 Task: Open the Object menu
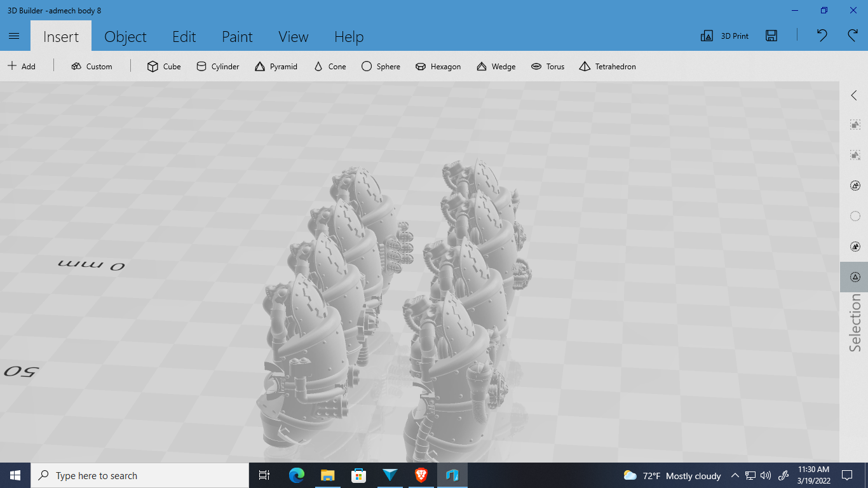click(125, 36)
